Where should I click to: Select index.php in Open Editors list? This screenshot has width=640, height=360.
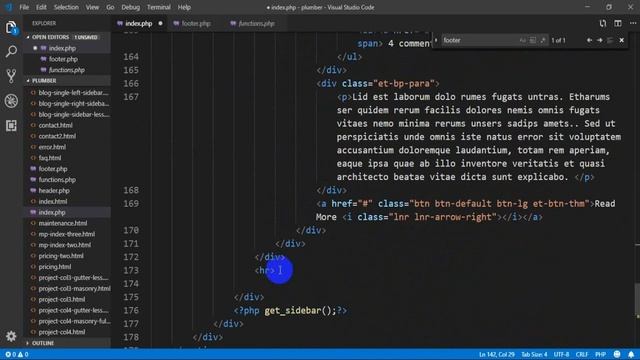point(62,48)
